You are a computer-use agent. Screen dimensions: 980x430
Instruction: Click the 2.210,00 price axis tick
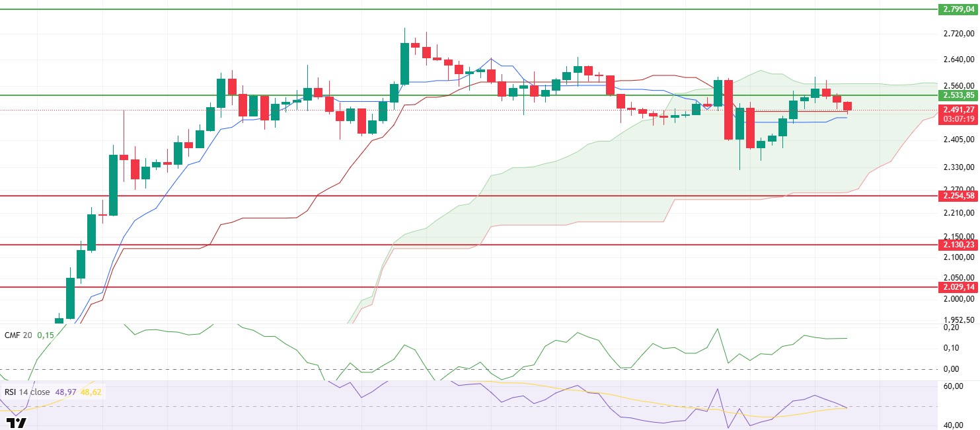[x=960, y=213]
